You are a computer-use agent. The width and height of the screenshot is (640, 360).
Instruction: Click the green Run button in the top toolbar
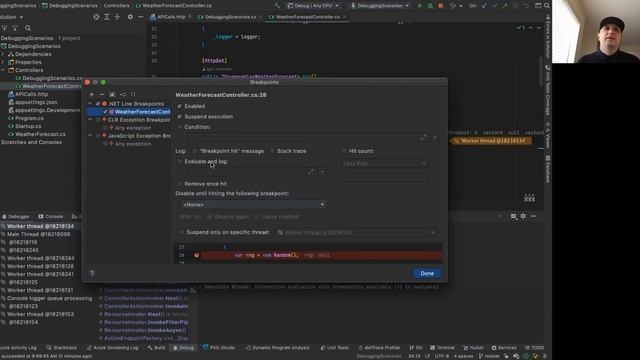420,6
